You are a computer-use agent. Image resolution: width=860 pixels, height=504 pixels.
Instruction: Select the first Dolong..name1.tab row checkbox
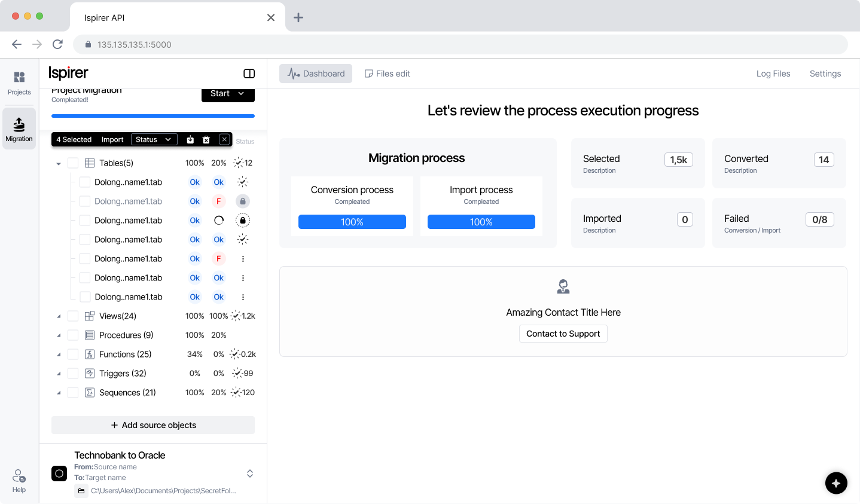pos(84,182)
